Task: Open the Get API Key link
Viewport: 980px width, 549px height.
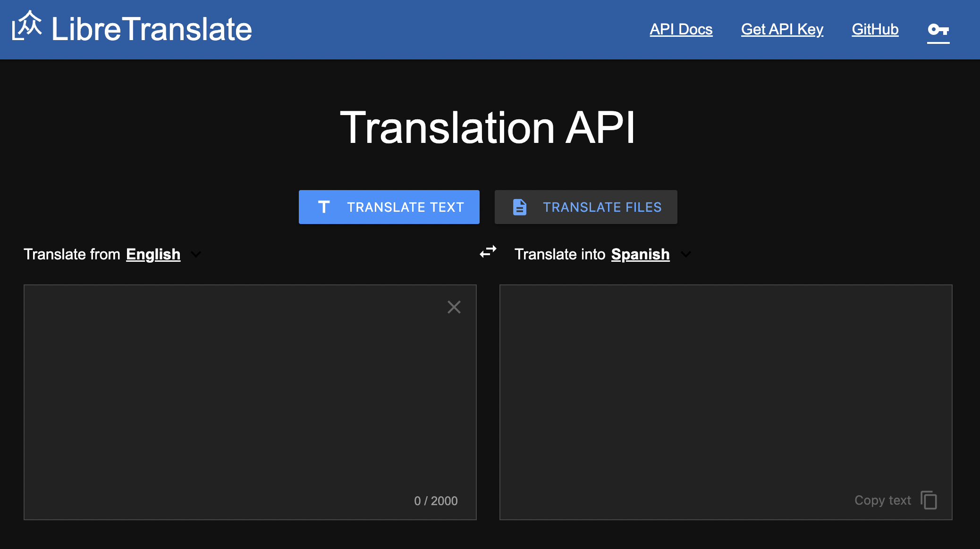Action: point(782,29)
